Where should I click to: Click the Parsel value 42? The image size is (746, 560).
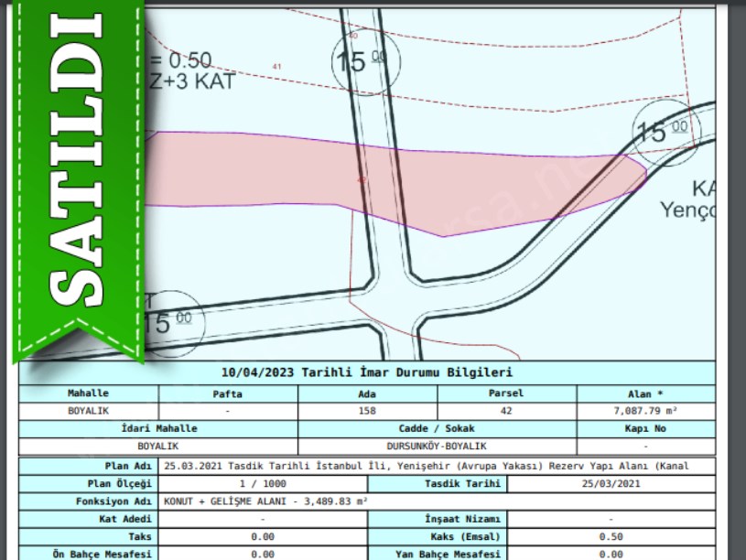click(507, 411)
